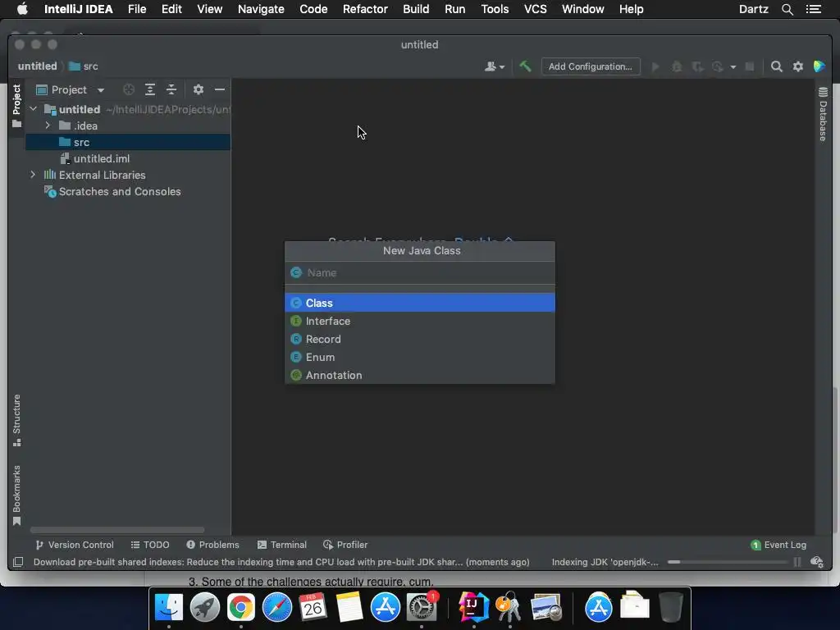
Task: Open the VCS menu
Action: [535, 9]
